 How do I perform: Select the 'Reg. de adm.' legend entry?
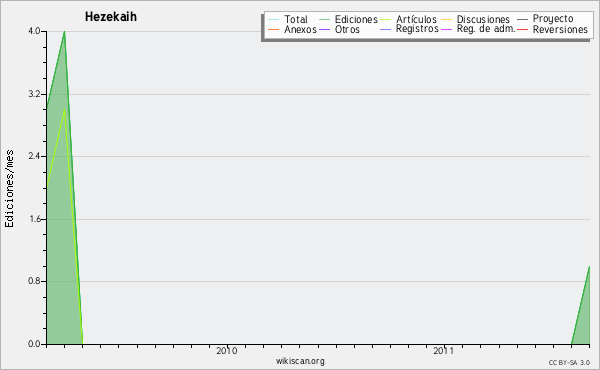pyautogui.click(x=486, y=29)
